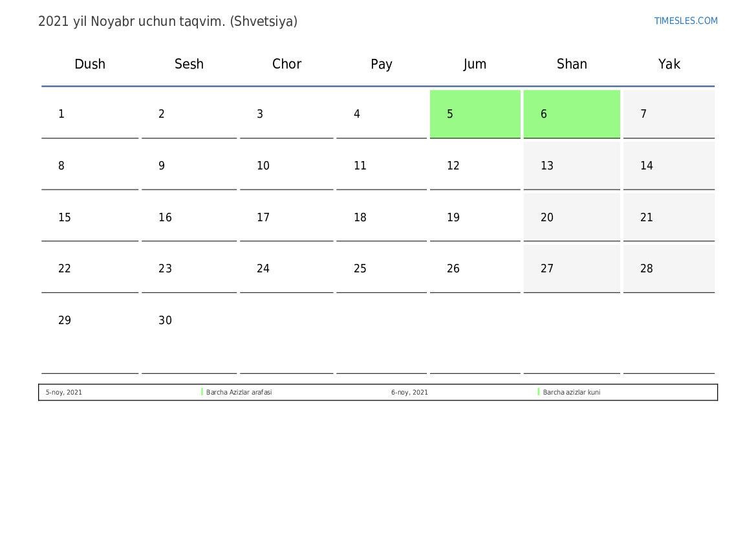Click day 19 in the calendar
756x535 pixels.
click(x=475, y=217)
